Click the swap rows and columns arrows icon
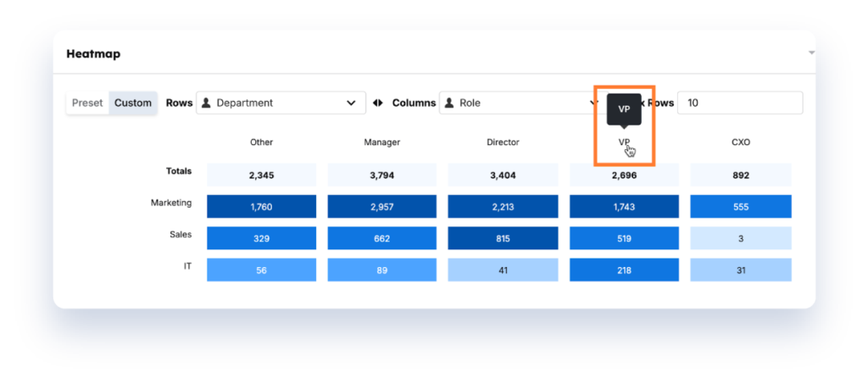 coord(378,103)
